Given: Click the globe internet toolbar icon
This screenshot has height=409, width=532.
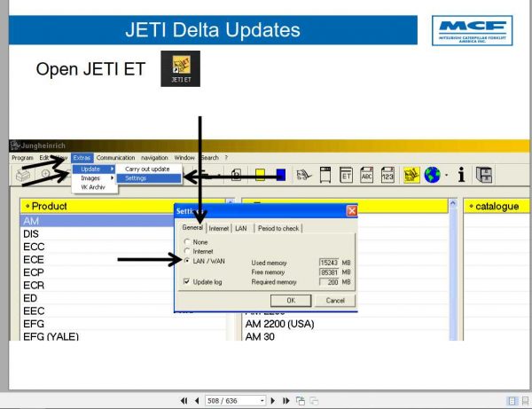Looking at the screenshot, I should point(433,175).
